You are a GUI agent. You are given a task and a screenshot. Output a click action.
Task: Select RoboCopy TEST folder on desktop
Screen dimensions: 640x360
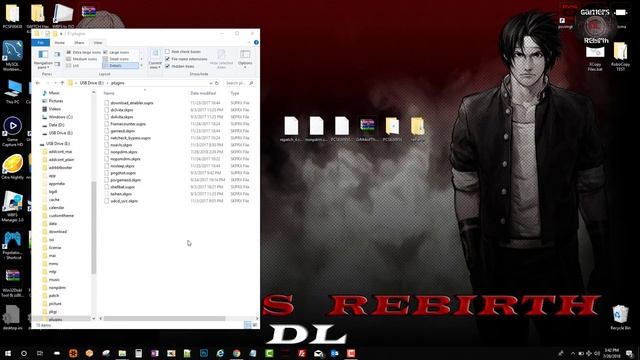click(620, 57)
